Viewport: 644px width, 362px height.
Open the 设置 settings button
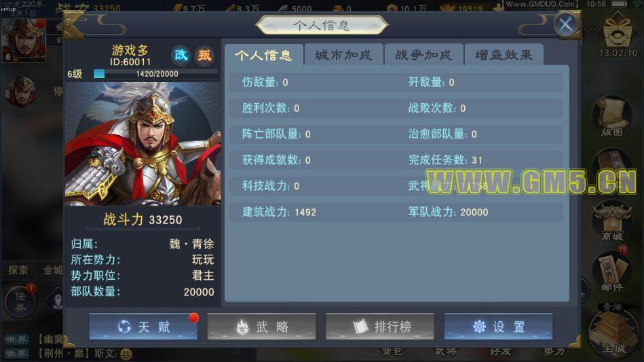[498, 327]
